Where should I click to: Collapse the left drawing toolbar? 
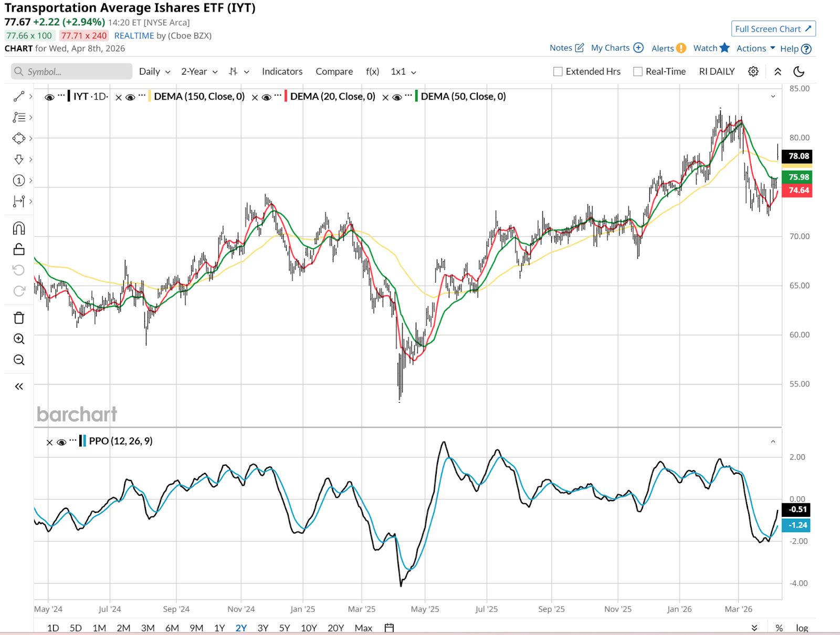click(x=19, y=387)
